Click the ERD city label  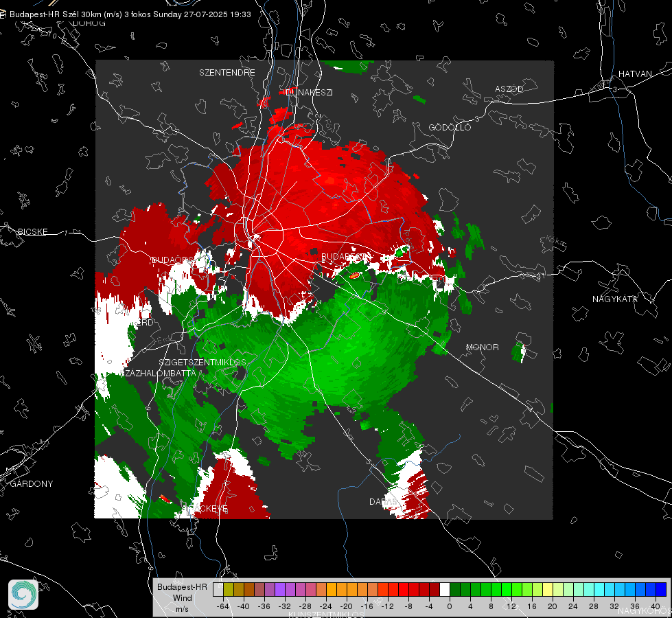pyautogui.click(x=144, y=323)
